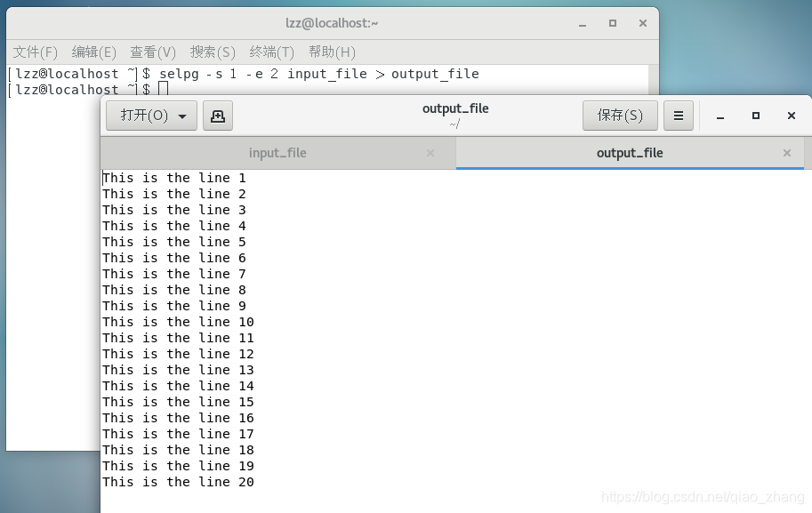
Task: Minimize the lzz@localhost terminal window
Action: [583, 23]
